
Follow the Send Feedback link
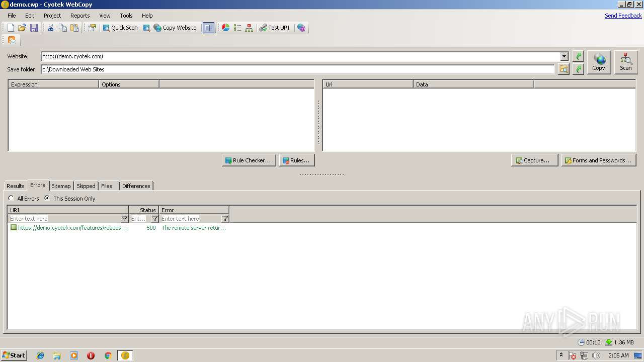pyautogui.click(x=623, y=16)
